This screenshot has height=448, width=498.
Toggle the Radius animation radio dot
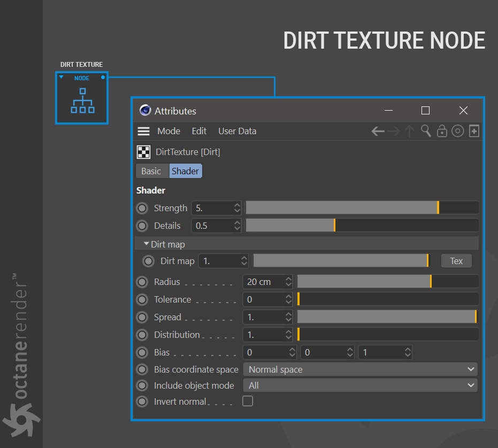click(142, 282)
